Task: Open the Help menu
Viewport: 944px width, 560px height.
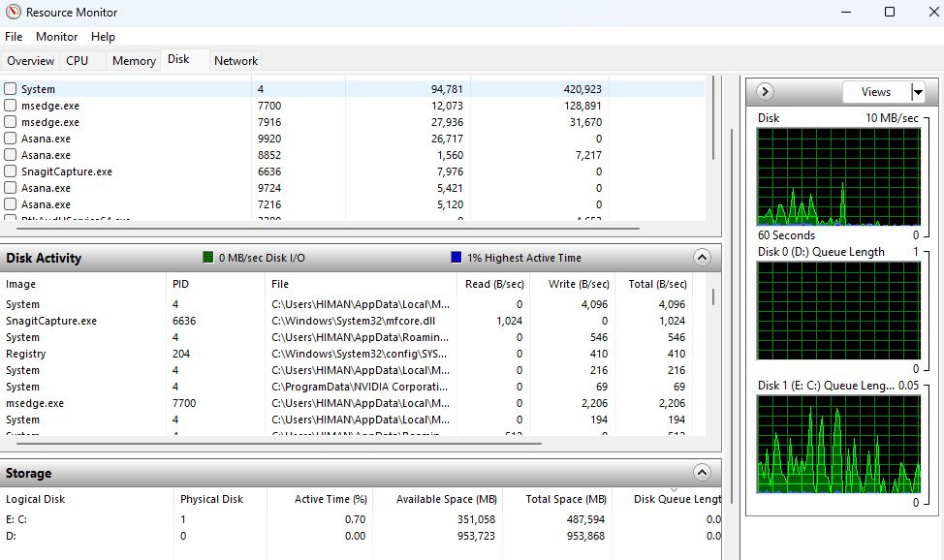Action: point(103,37)
